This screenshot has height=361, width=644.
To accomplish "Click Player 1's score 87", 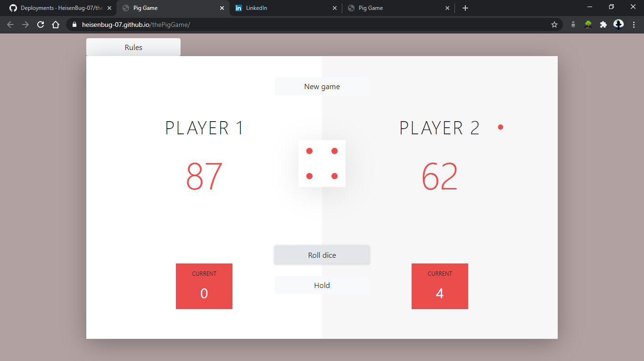I will click(204, 176).
